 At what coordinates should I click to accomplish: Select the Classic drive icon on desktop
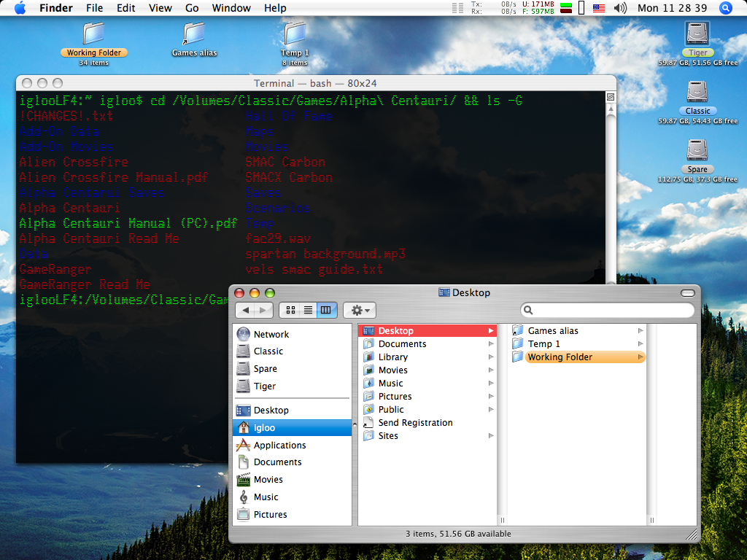[x=697, y=92]
